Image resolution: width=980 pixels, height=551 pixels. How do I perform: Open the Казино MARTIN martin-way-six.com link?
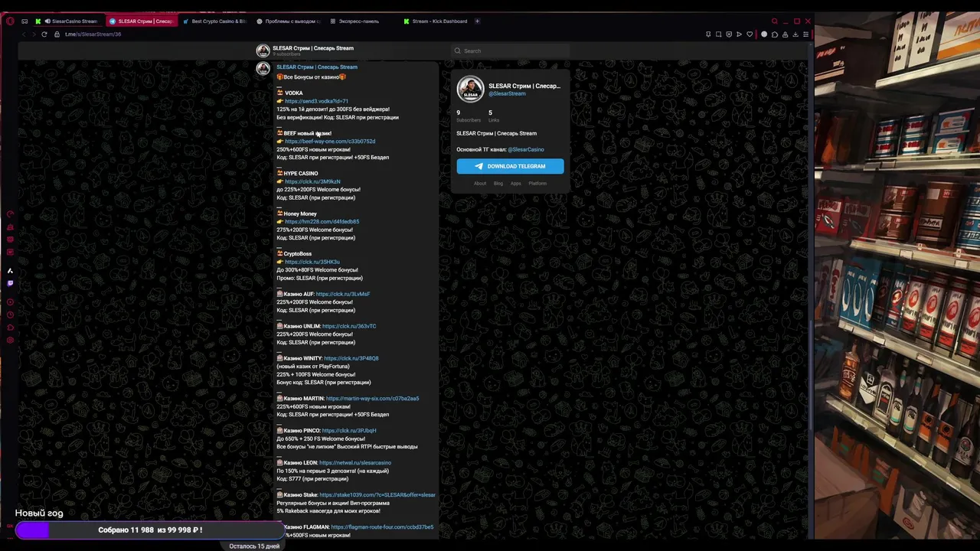372,399
